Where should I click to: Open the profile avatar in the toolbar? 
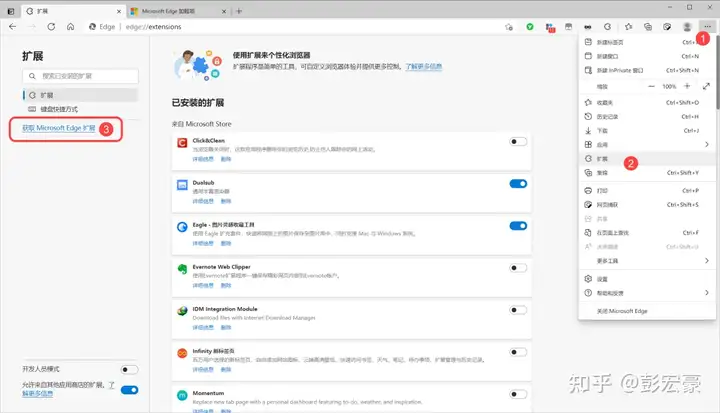pos(687,27)
